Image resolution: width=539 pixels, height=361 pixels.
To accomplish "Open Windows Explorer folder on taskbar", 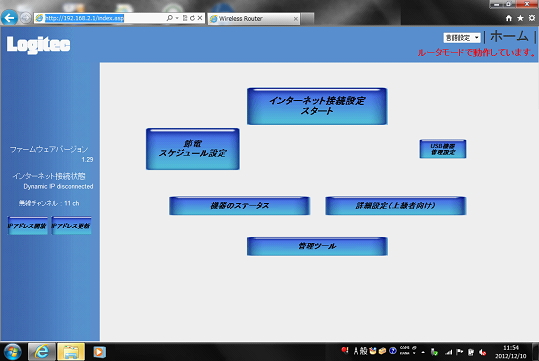I will (71, 352).
